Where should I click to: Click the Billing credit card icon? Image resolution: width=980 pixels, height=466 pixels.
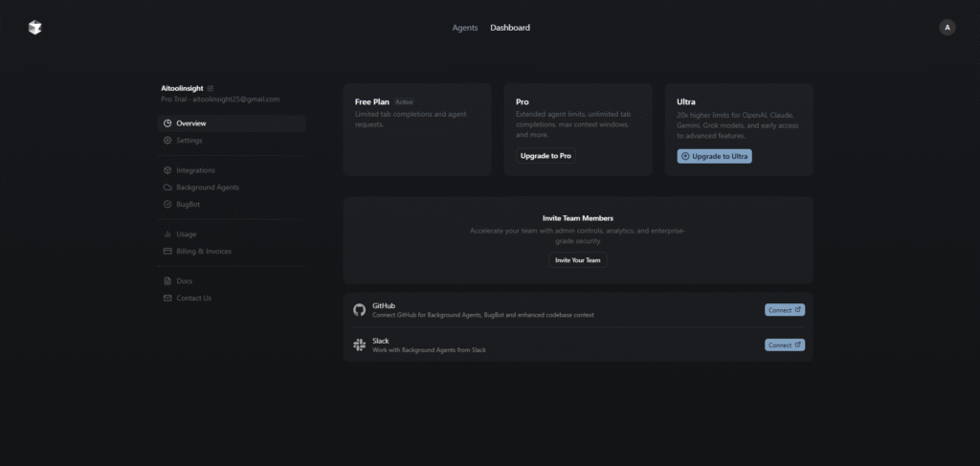pyautogui.click(x=167, y=251)
